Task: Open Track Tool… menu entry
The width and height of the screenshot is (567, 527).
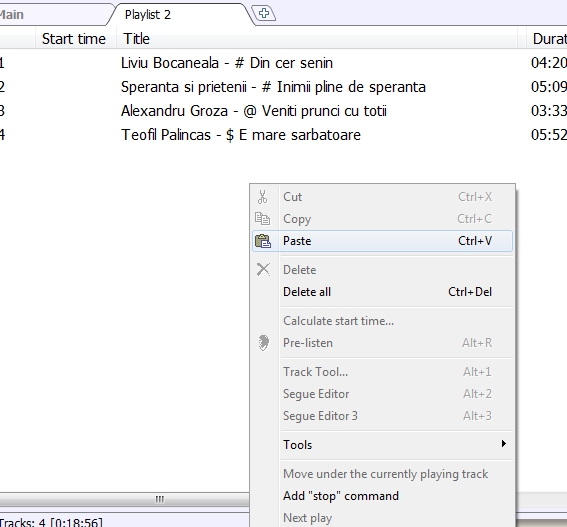Action: (x=382, y=372)
